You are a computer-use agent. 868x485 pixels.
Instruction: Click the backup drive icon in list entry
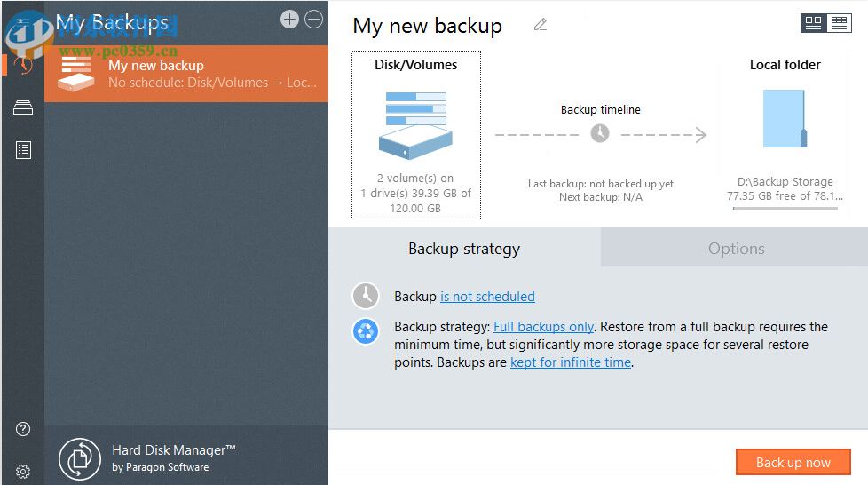click(75, 73)
